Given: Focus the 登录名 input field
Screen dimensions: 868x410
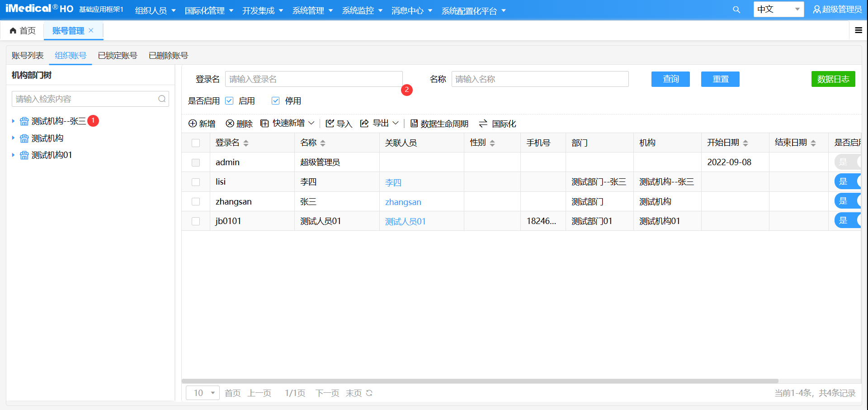Looking at the screenshot, I should coord(314,79).
